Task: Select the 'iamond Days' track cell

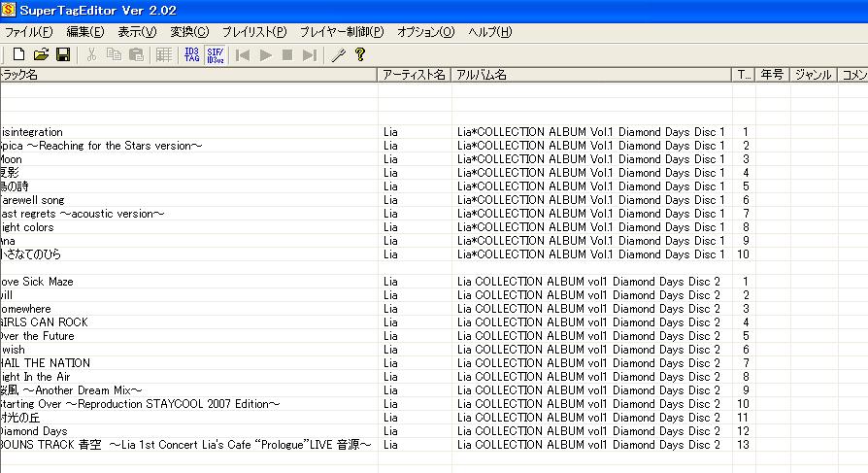Action: coord(188,431)
